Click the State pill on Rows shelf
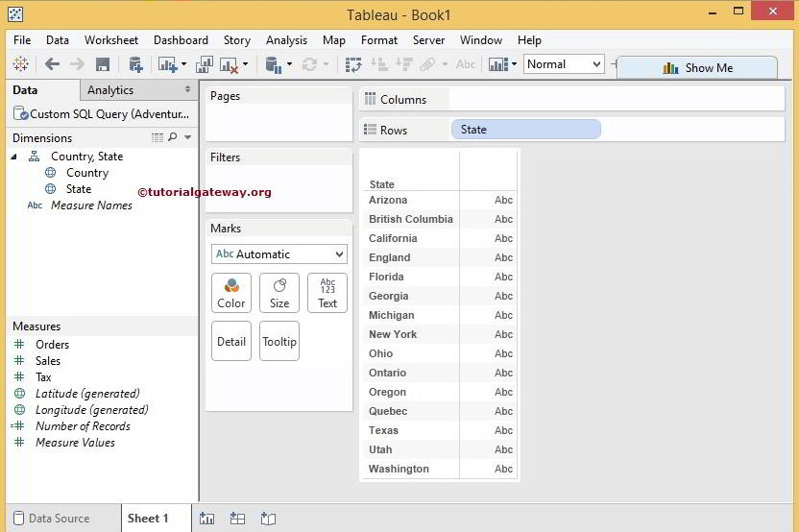 (x=526, y=130)
